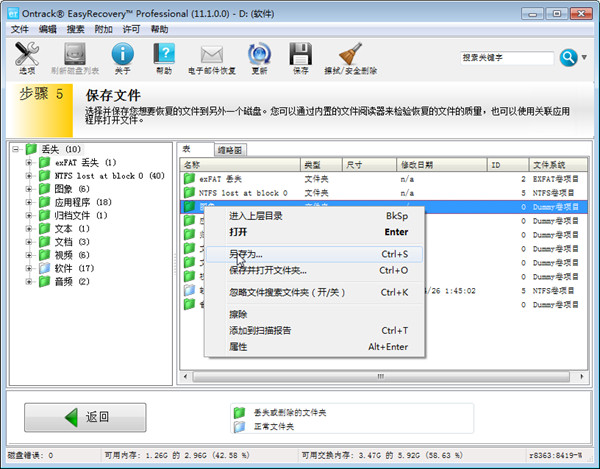Click NTFS lost at block 0 table row

(x=383, y=193)
